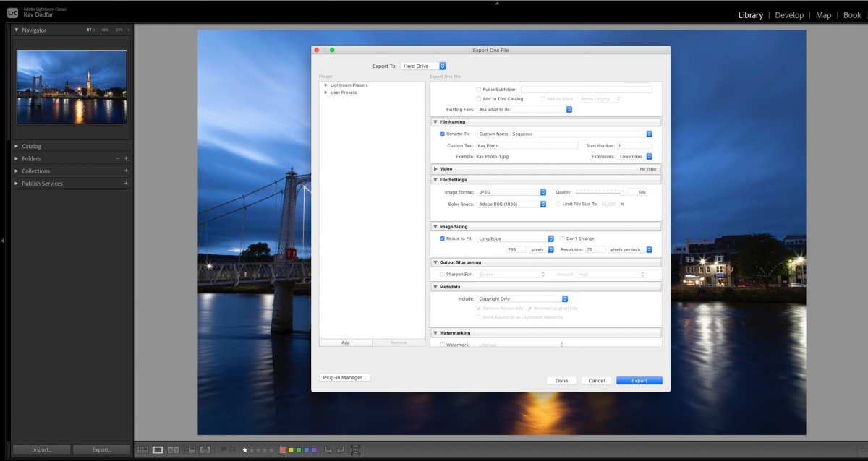The width and height of the screenshot is (868, 461).
Task: Select the Loupe view icon
Action: (x=158, y=449)
